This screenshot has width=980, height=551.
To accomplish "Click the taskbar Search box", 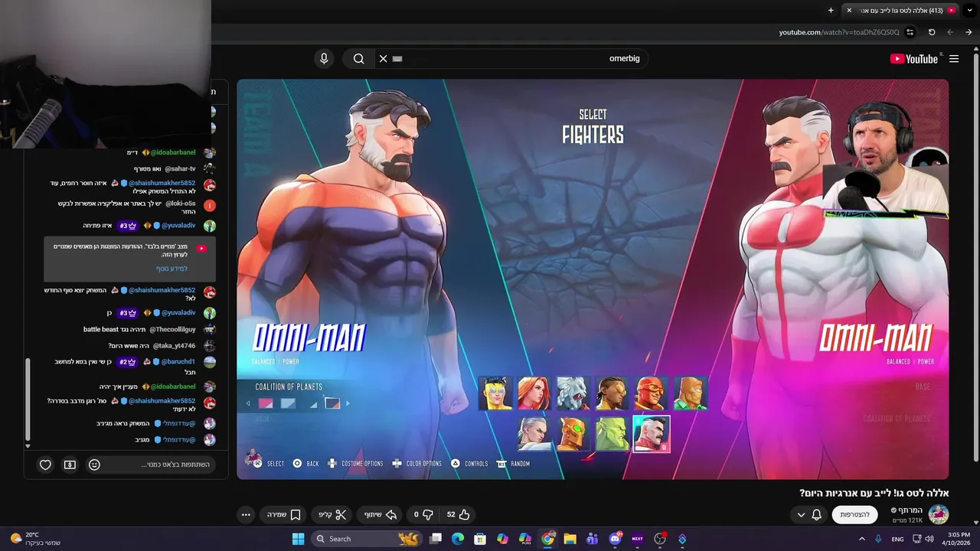I will (x=366, y=539).
